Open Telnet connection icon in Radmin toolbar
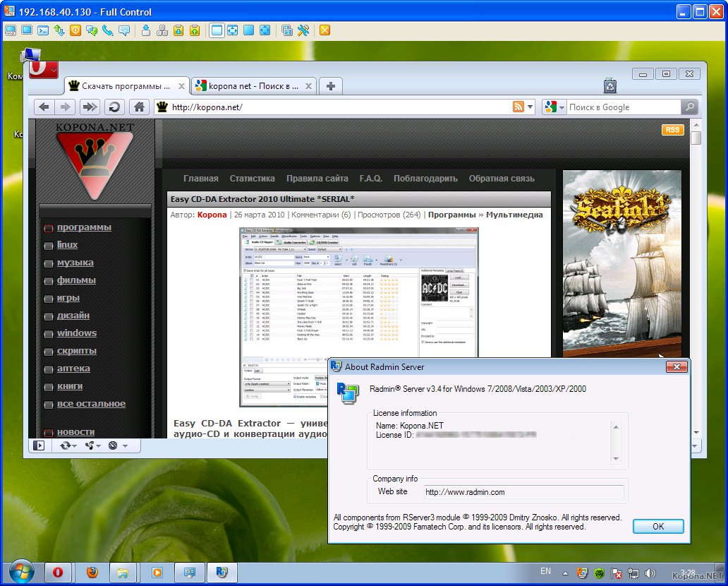This screenshot has height=586, width=728. (43, 30)
